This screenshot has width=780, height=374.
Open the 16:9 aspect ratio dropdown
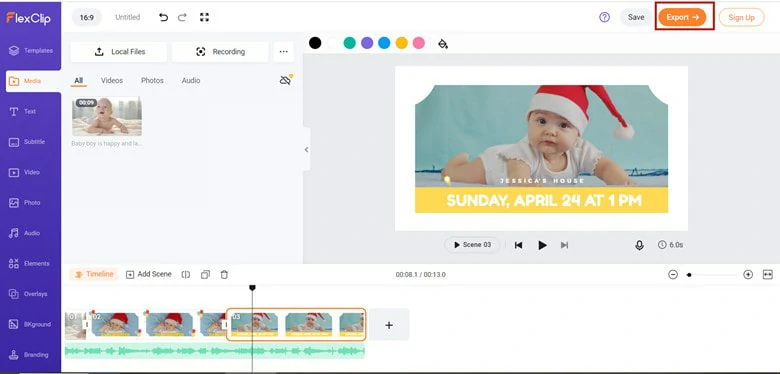coord(87,17)
